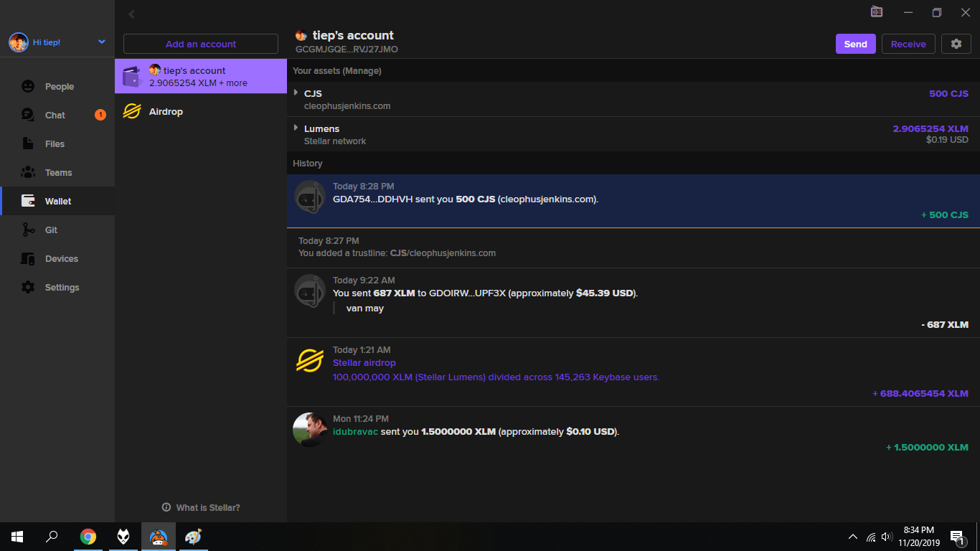Click the Receive button

click(908, 44)
